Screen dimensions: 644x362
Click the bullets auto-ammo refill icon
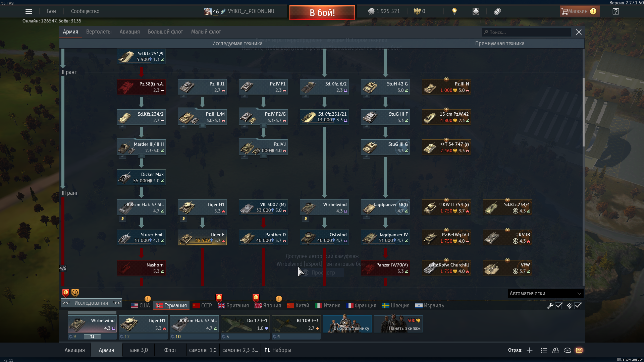pyautogui.click(x=570, y=306)
